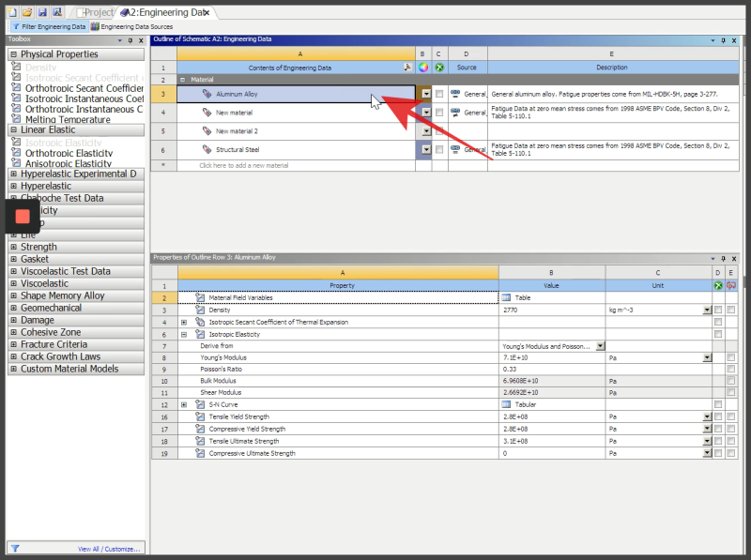Screen dimensions: 751x560
Task: Click the Density property icon in Properties table
Action: tap(200, 310)
